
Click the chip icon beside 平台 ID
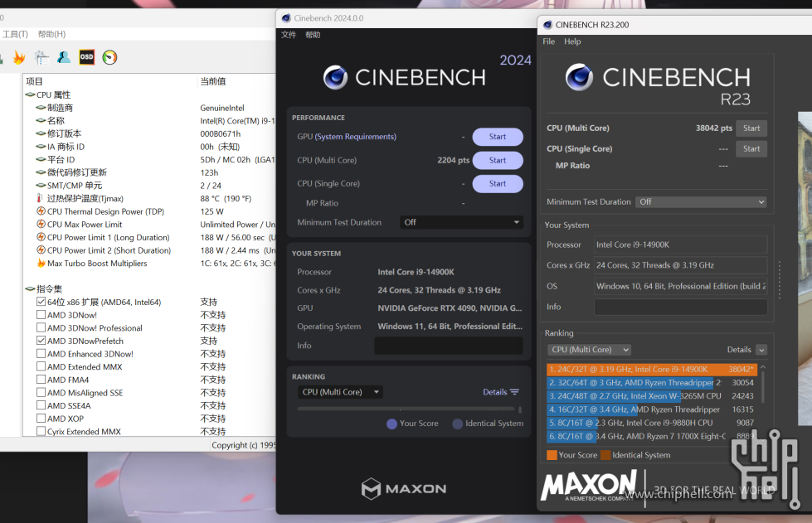[41, 159]
